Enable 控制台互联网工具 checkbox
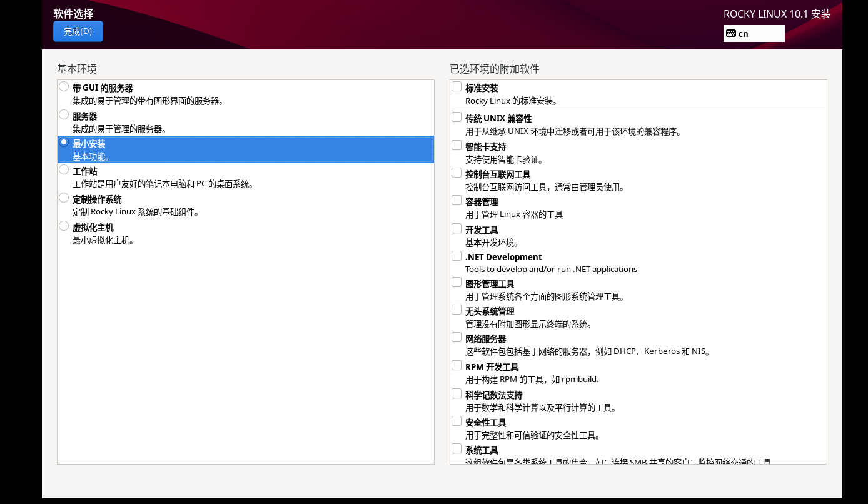 tap(457, 173)
